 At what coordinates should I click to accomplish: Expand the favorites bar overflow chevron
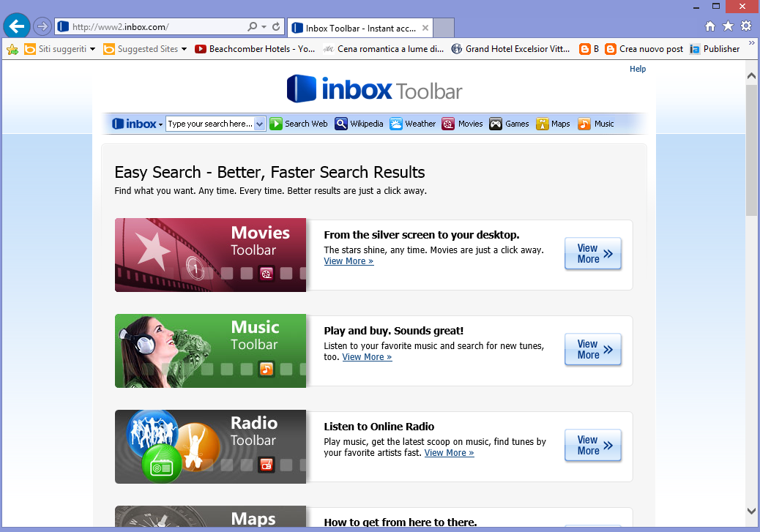[x=752, y=43]
